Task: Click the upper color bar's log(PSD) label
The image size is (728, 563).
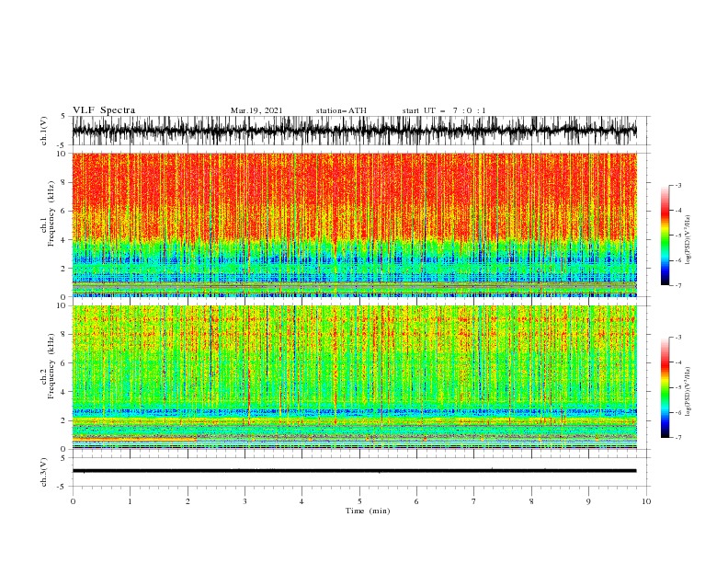Action: tap(688, 240)
